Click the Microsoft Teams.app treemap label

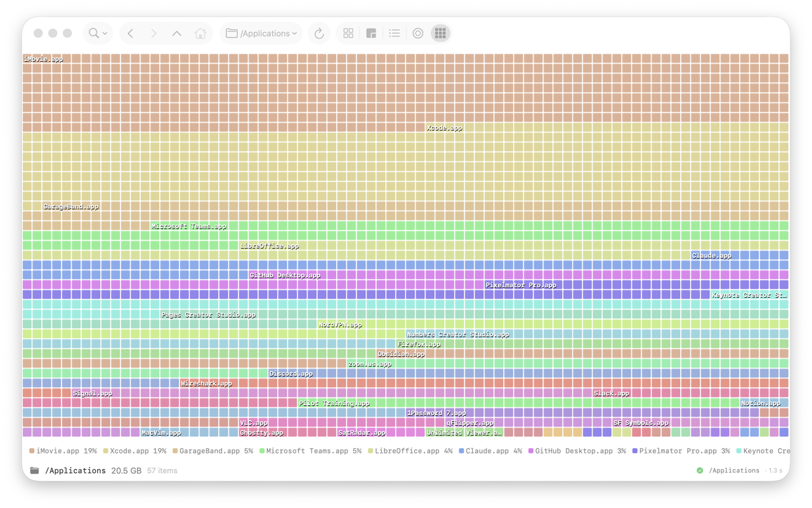pos(189,227)
